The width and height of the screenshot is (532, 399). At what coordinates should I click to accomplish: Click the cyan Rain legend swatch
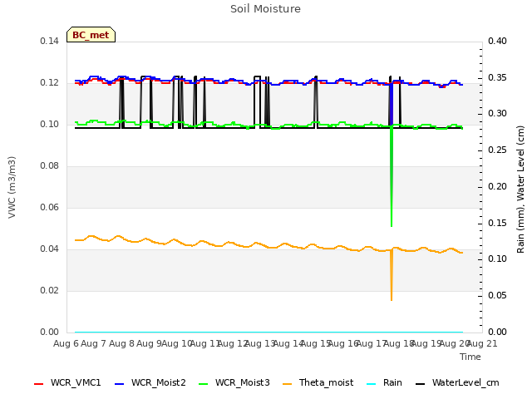click(x=372, y=384)
